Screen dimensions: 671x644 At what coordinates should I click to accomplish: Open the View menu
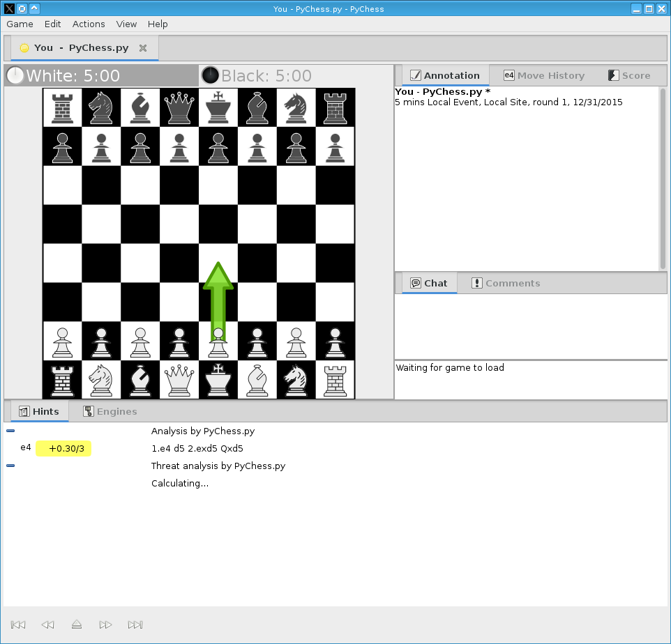[x=126, y=24]
